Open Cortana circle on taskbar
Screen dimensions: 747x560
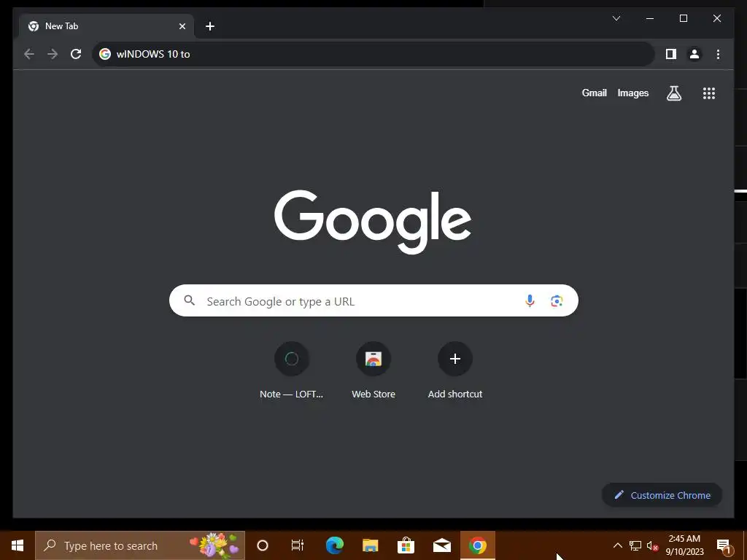[263, 545]
